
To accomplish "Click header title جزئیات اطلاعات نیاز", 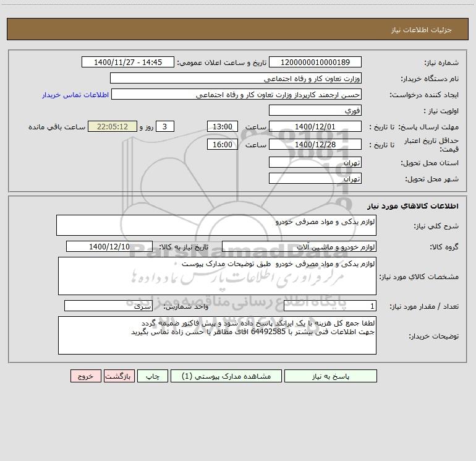I will pyautogui.click(x=422, y=30).
